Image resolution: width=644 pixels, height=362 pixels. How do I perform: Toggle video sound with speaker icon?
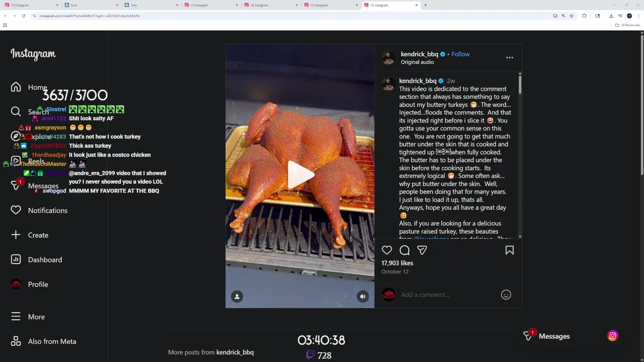[x=362, y=296]
